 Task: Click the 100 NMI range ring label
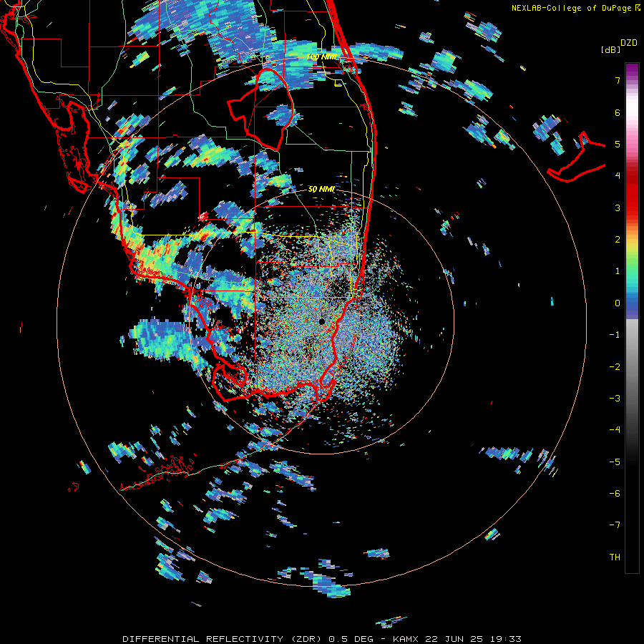322,57
